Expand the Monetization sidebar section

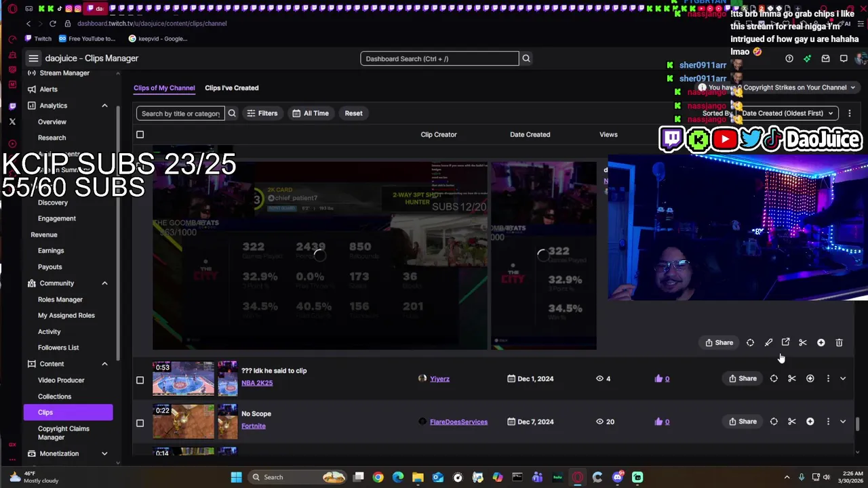pos(104,453)
